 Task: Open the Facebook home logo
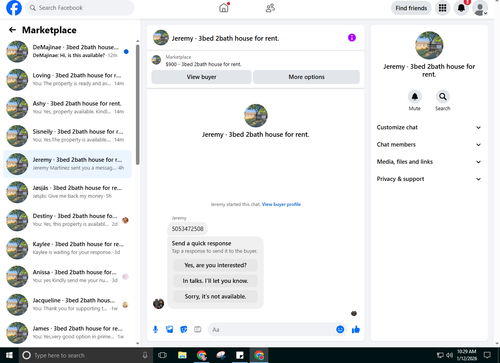point(14,8)
